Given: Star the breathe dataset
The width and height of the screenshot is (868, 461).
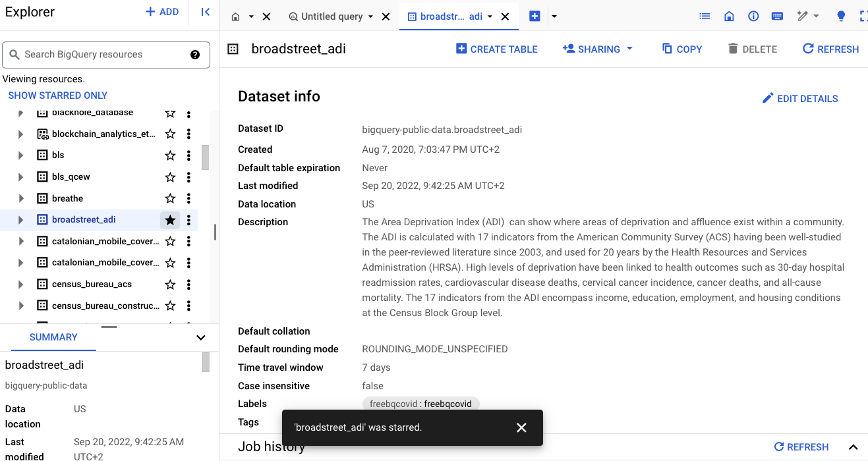Looking at the screenshot, I should [170, 198].
